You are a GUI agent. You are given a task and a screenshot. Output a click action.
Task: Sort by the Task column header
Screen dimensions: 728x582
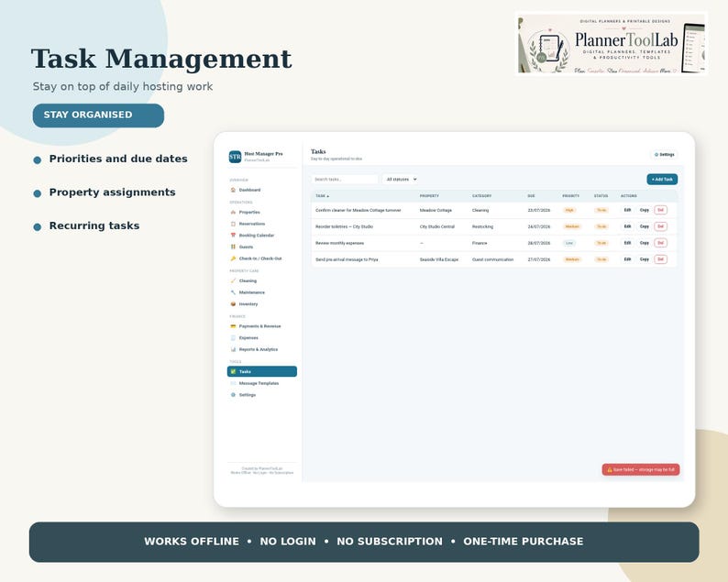pyautogui.click(x=322, y=196)
